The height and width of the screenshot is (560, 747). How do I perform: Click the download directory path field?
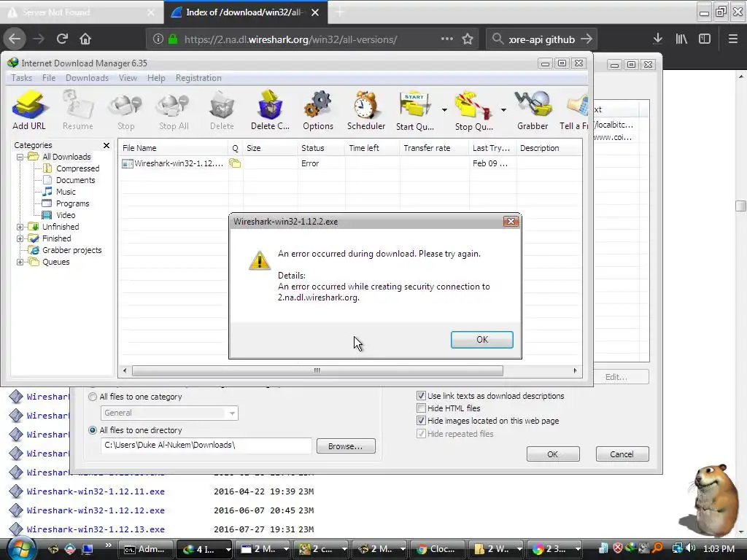[x=206, y=446]
